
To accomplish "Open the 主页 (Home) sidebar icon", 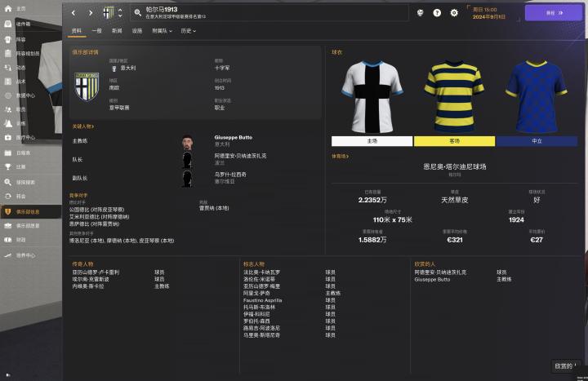I will point(8,8).
